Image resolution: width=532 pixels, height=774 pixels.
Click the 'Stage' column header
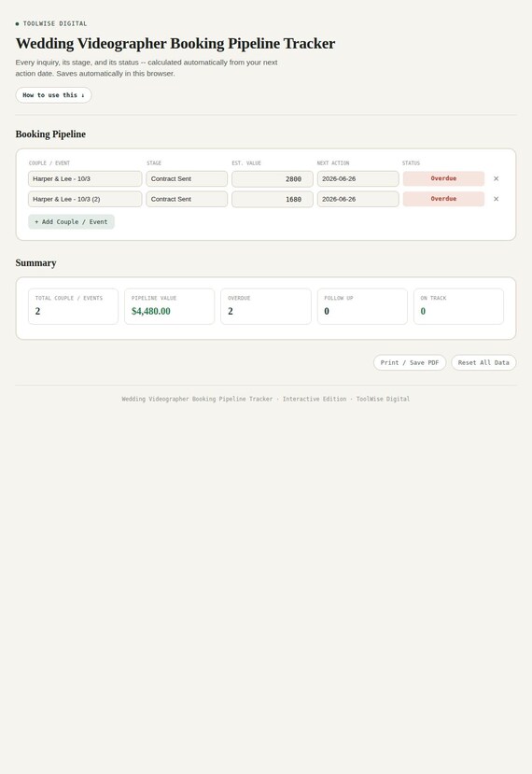coord(154,162)
